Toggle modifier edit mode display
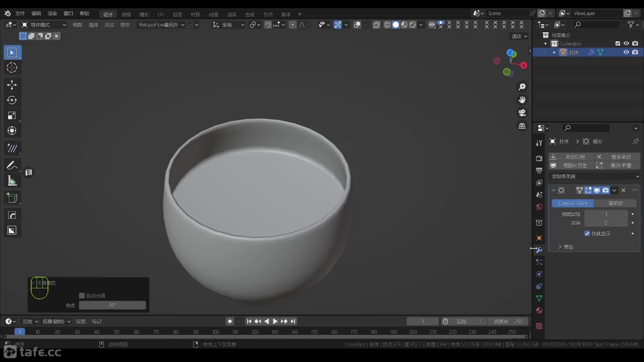Screen dimensions: 644x362 tap(588, 190)
